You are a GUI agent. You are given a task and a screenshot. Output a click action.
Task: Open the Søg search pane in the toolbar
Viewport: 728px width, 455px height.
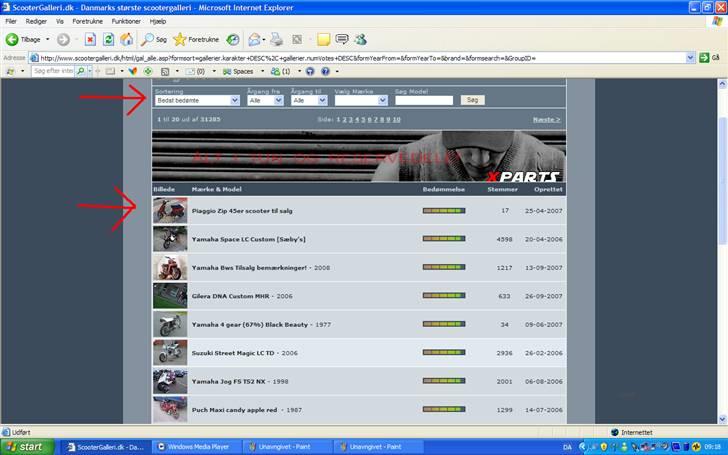[153, 39]
